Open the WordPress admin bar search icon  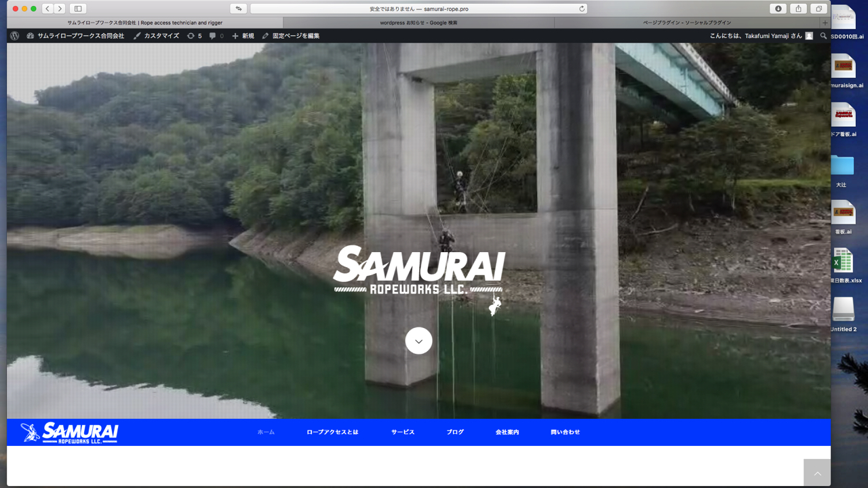coord(823,36)
